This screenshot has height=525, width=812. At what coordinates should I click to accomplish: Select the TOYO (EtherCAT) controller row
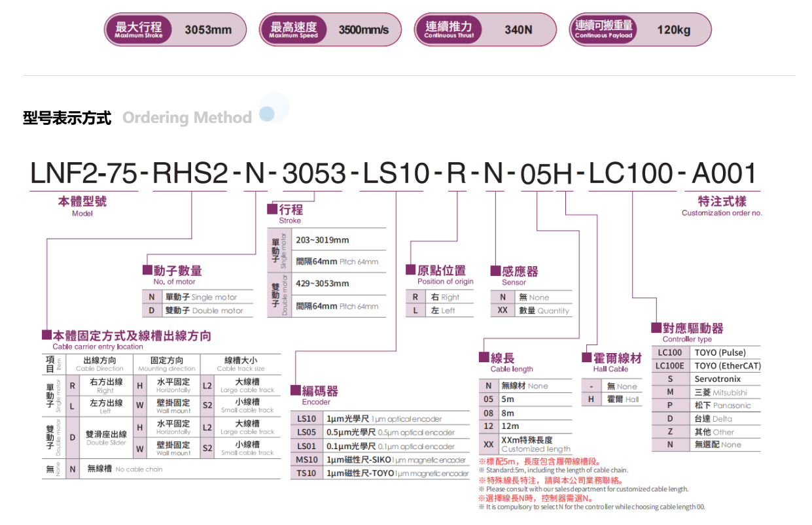coord(707,366)
